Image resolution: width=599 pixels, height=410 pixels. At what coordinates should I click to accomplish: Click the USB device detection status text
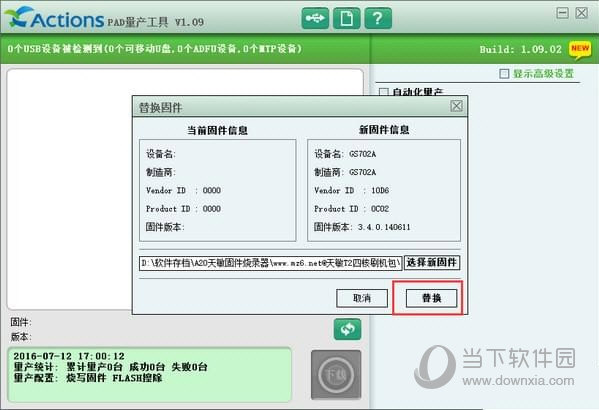155,49
